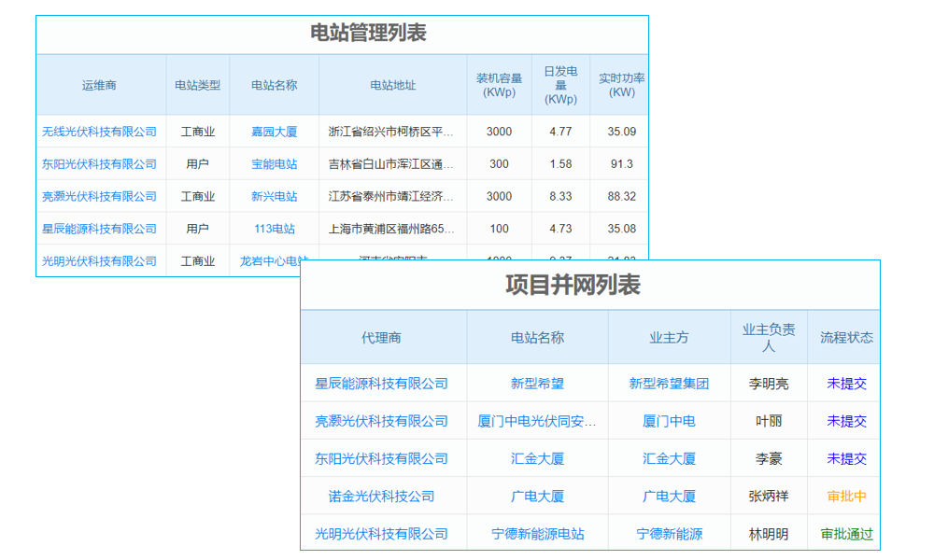
Task: Click the 流程状态 column header
Action: (844, 337)
